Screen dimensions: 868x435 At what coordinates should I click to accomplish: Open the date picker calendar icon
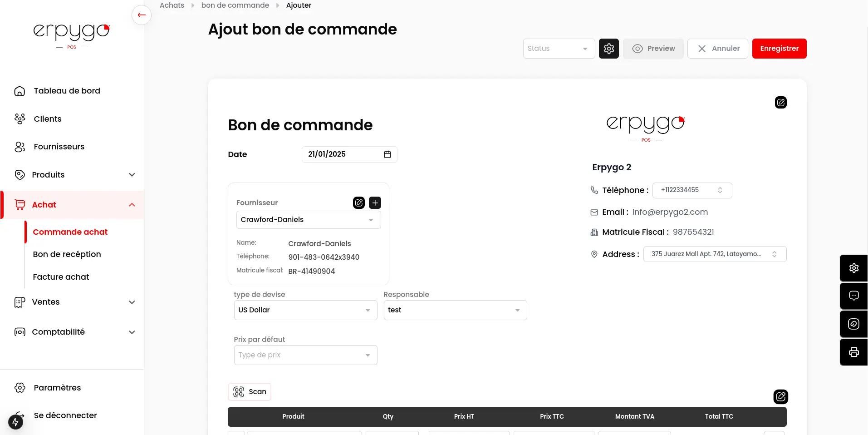coord(387,154)
